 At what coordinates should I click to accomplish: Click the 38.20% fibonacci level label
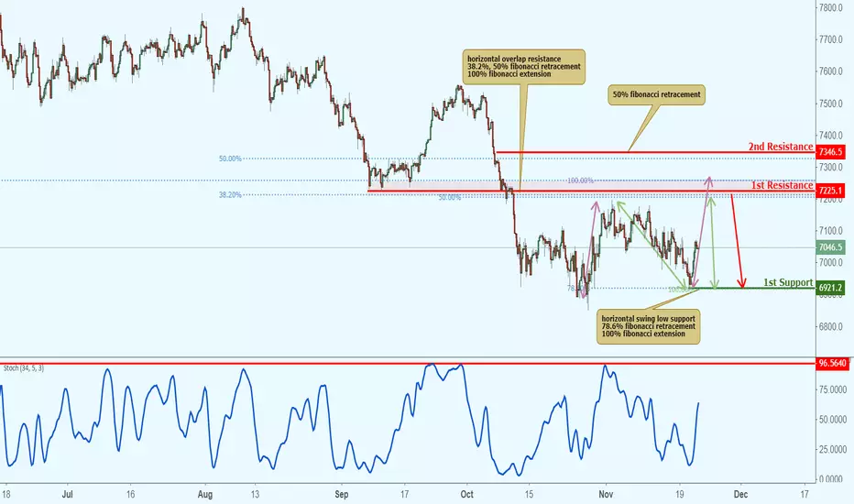230,194
